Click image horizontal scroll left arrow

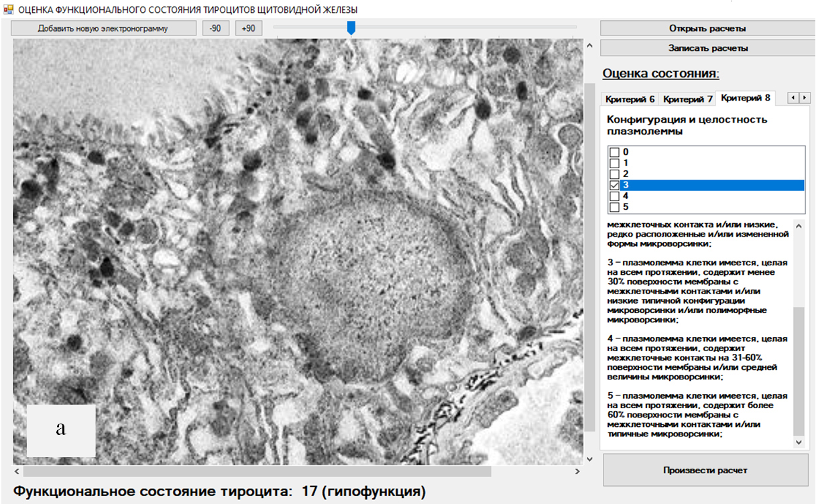[x=19, y=471]
